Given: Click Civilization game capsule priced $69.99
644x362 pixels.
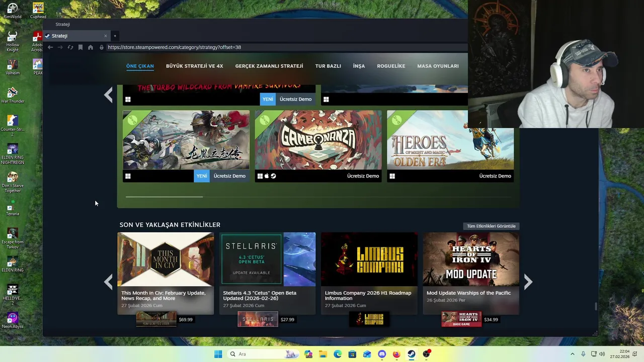Looking at the screenshot, I should click(156, 319).
